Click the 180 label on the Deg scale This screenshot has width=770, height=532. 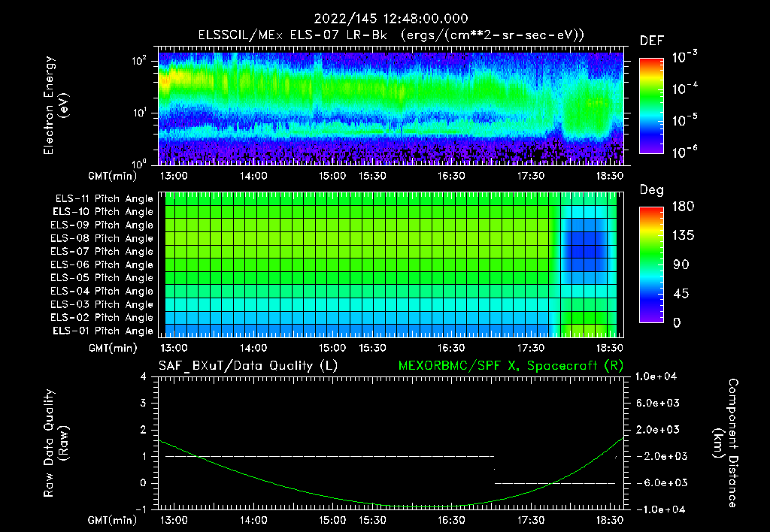(x=683, y=206)
